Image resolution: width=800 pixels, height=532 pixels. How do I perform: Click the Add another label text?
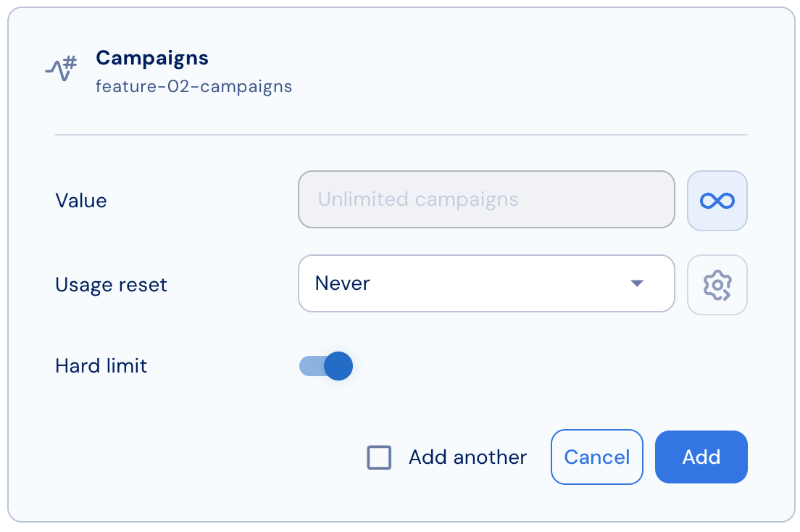tap(467, 457)
